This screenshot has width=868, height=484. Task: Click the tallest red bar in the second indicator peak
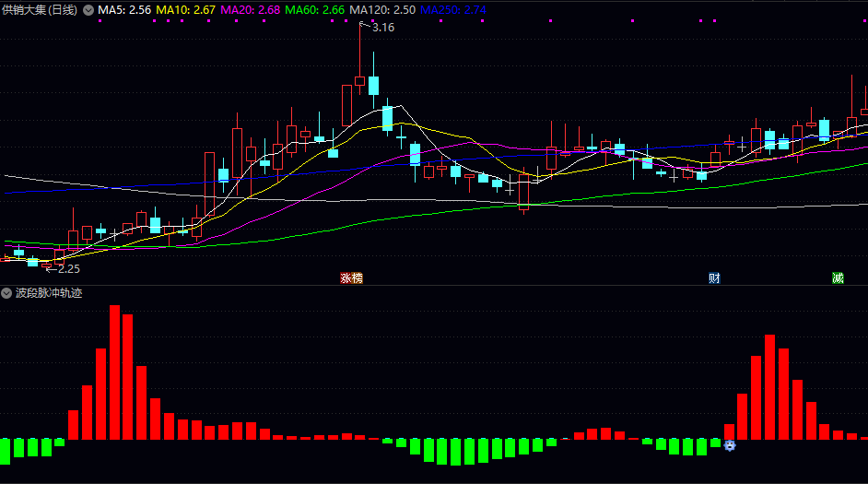[x=769, y=387]
